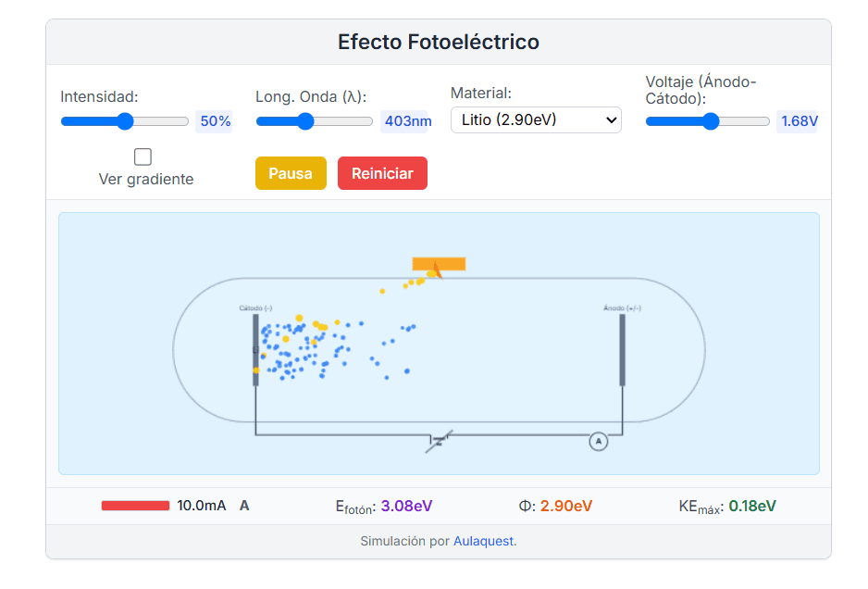
Task: Click the Voltaje (Ánodo-Cátodo) slider handle
Action: point(711,121)
